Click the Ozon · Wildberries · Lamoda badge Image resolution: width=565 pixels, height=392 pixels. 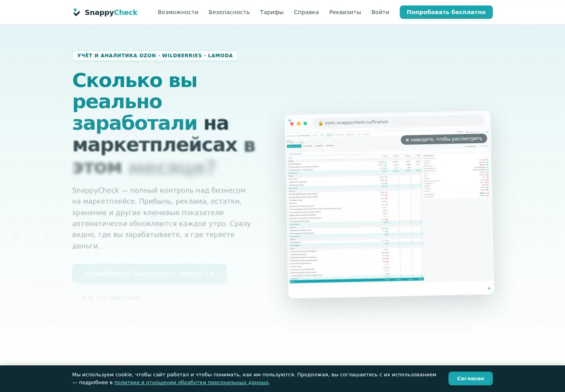(x=155, y=56)
